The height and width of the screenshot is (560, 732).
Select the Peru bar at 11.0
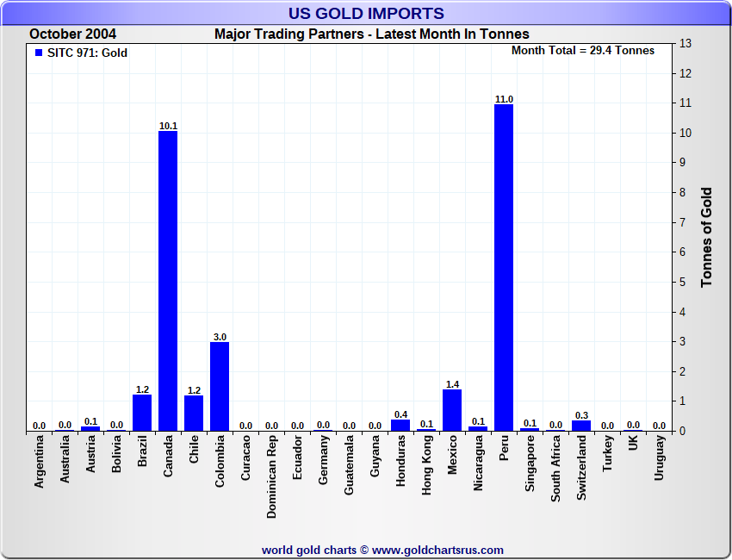[504, 268]
